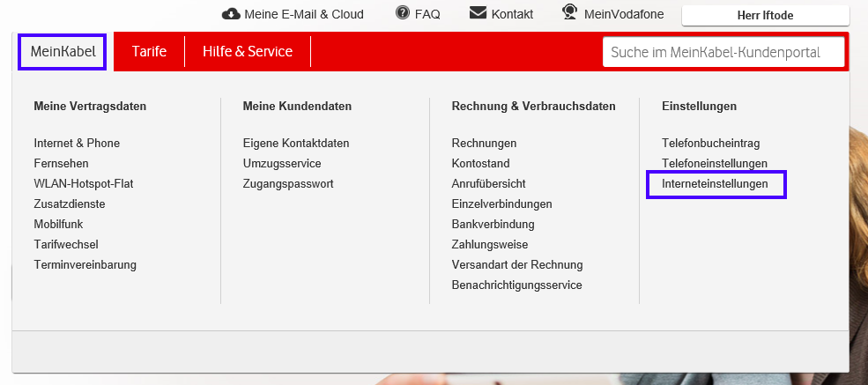Screen dimensions: 868x385
Task: Select WLAN-Hotspot-Flat
Action: coord(84,183)
